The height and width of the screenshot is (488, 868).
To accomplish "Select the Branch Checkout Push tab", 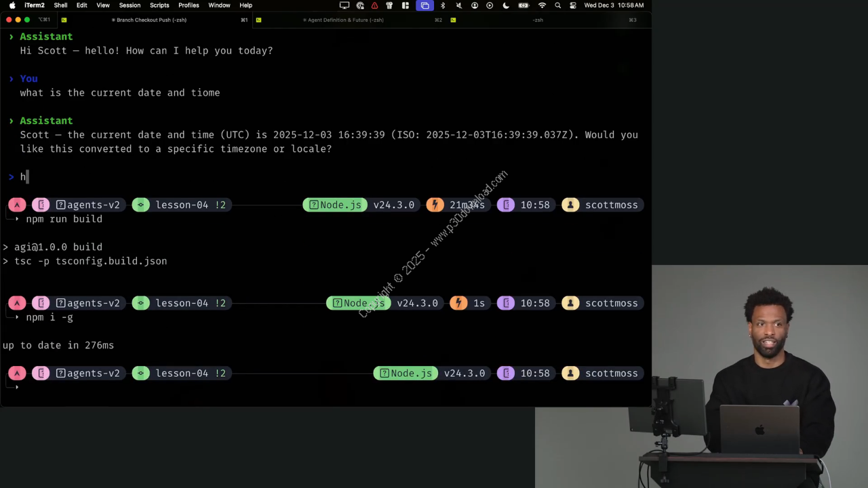I will (x=151, y=20).
